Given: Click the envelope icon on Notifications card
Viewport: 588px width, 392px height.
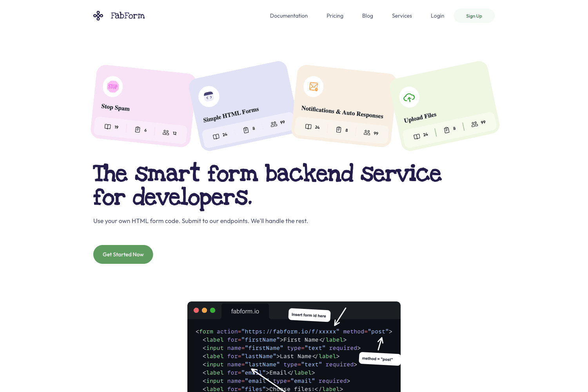Looking at the screenshot, I should tap(313, 87).
